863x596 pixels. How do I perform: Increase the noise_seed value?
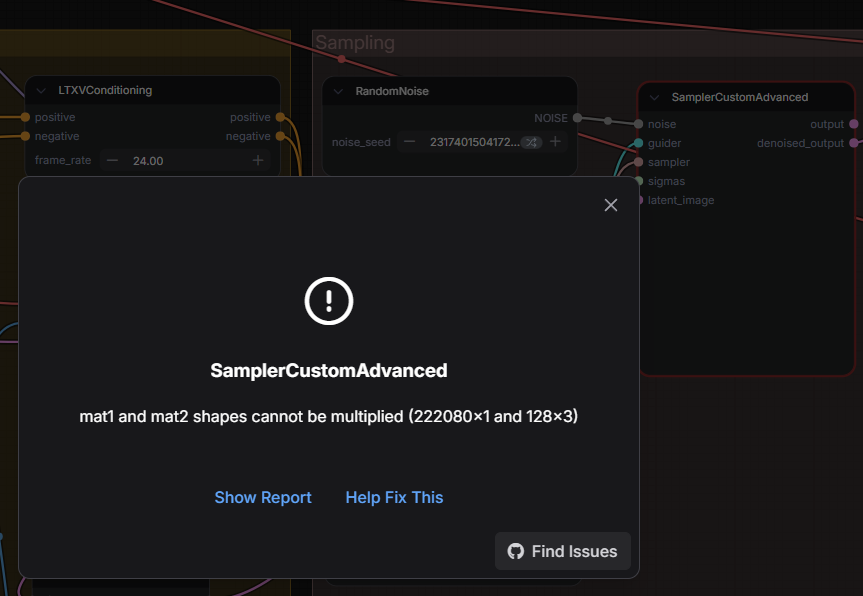pos(555,142)
